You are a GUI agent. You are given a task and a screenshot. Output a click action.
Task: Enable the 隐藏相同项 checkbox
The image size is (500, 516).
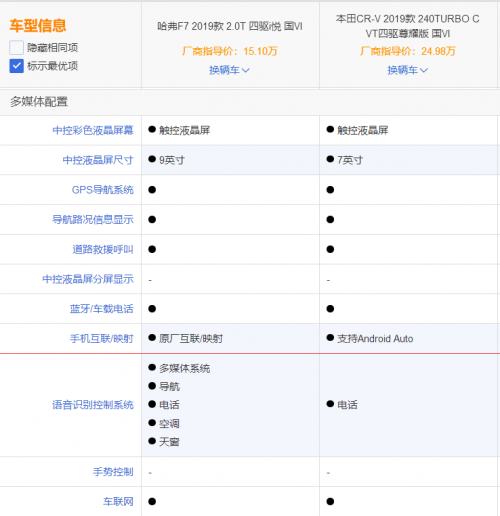(16, 48)
